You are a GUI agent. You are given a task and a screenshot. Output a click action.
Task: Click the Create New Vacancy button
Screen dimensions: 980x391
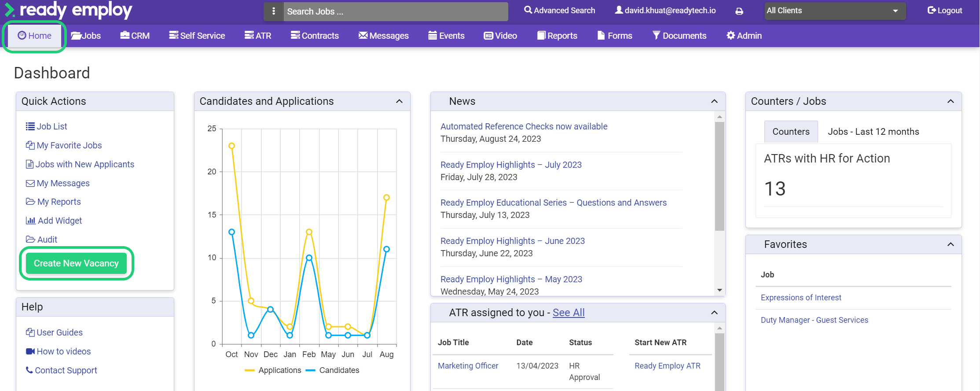pyautogui.click(x=76, y=263)
